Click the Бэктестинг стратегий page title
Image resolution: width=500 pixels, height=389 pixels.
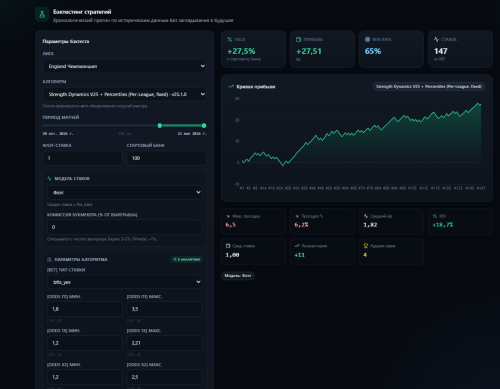[82, 12]
